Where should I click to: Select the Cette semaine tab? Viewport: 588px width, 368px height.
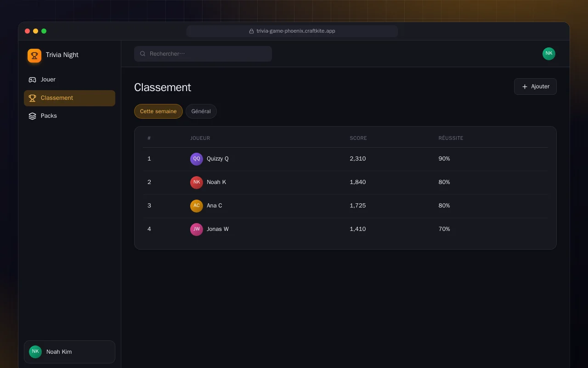[x=158, y=111]
